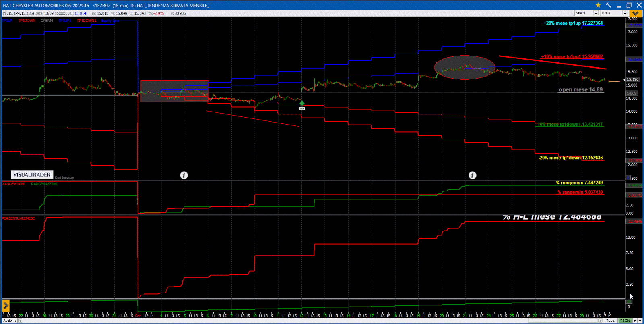Click the yellow star favorites icon

coord(598,5)
